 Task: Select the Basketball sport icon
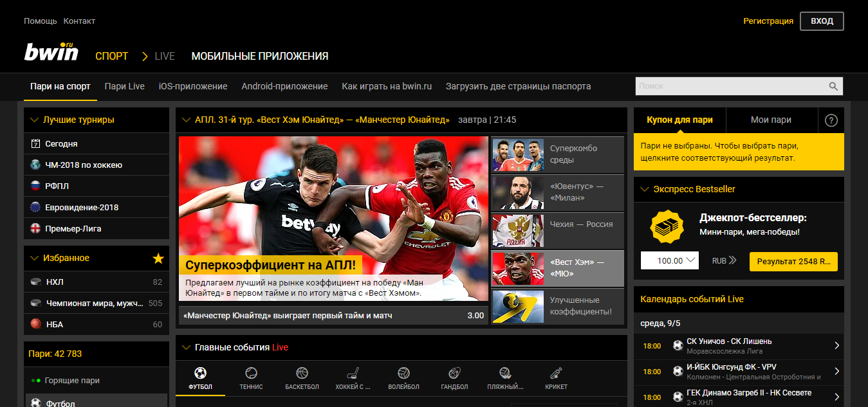tap(302, 374)
